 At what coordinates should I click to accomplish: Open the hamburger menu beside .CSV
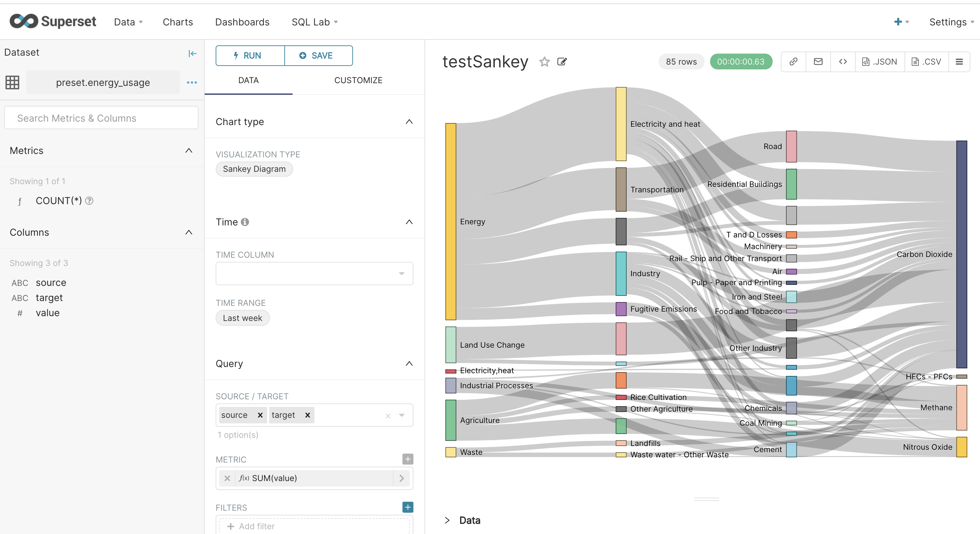959,62
